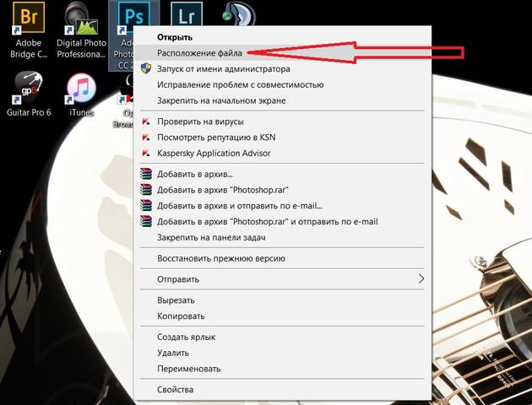The height and width of the screenshot is (405, 532).
Task: Choose Расположение файла in the context menu
Action: [283, 53]
